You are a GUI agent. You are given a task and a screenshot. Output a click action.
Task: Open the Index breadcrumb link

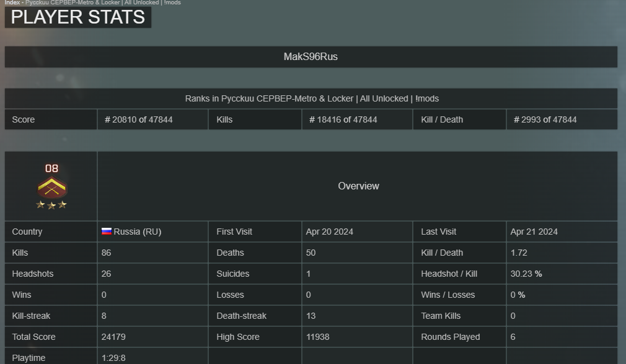click(12, 2)
